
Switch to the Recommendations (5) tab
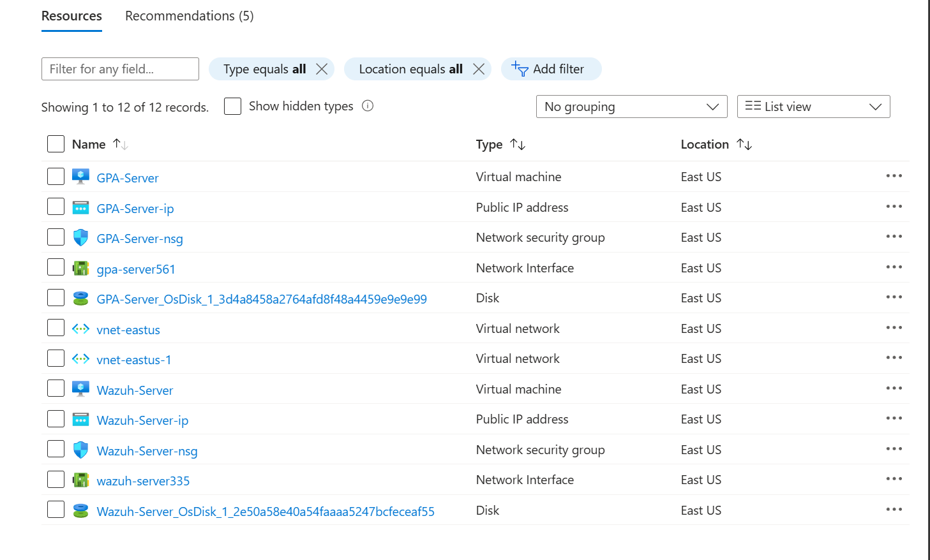(x=190, y=16)
